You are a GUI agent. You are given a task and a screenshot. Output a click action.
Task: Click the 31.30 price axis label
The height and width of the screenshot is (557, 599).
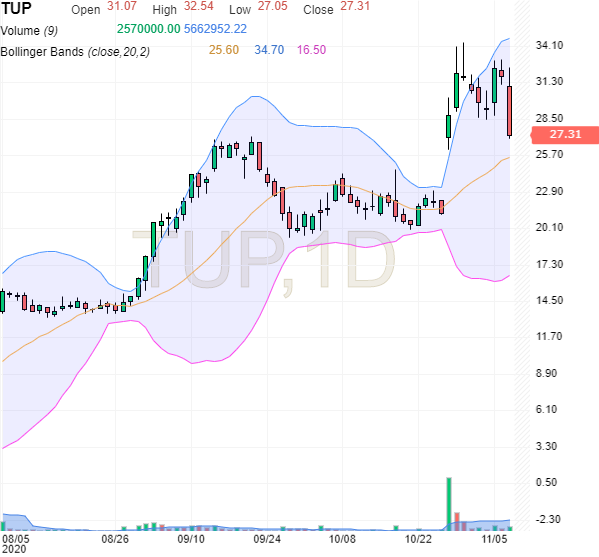click(549, 81)
